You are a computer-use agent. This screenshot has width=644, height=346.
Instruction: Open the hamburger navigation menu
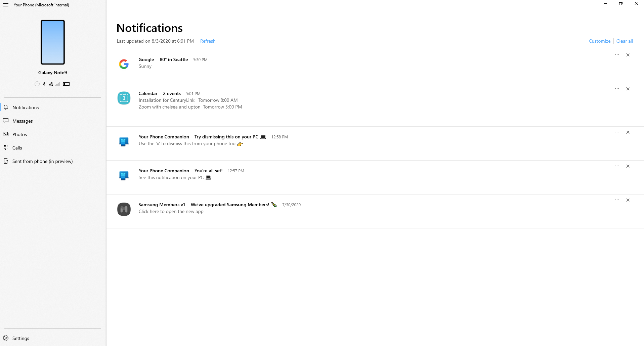point(6,5)
